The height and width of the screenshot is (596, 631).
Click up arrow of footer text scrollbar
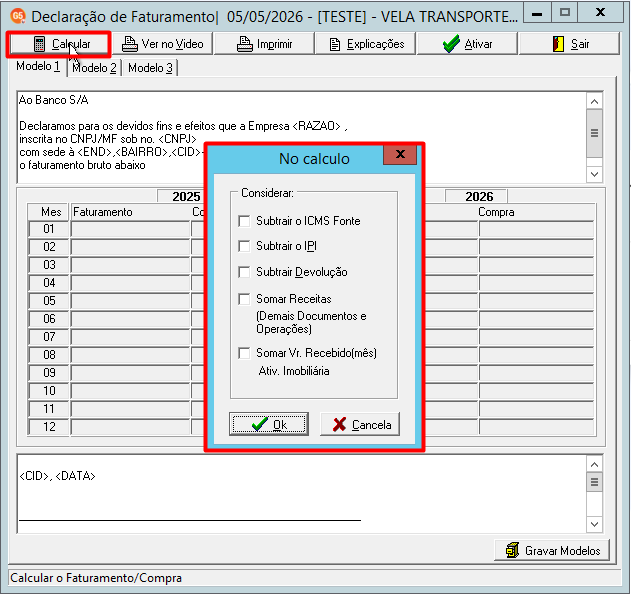tap(594, 465)
